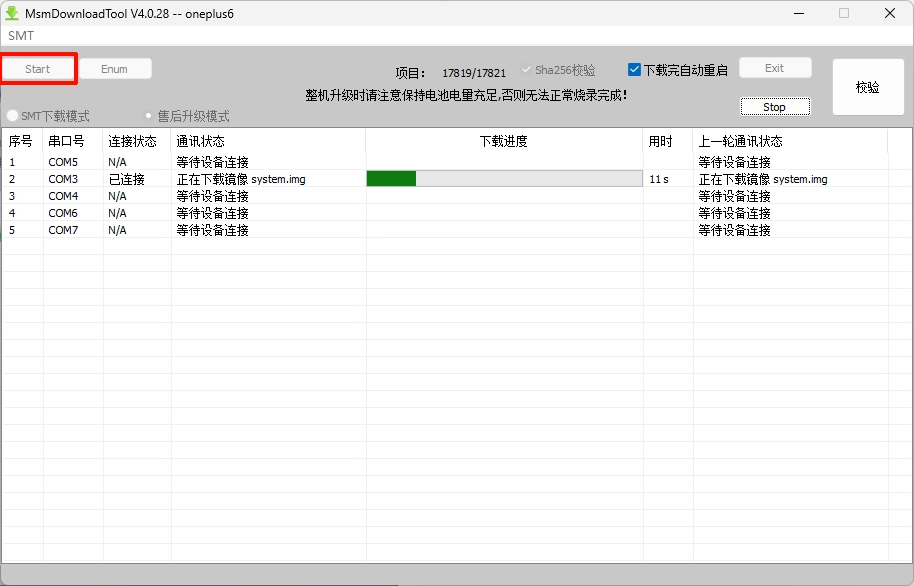Select the SMT下载模式 radio button
Image resolution: width=914 pixels, height=586 pixels.
[13, 116]
